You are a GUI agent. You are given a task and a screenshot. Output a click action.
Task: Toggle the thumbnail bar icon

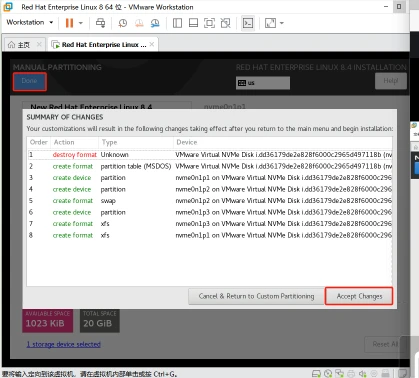(193, 23)
